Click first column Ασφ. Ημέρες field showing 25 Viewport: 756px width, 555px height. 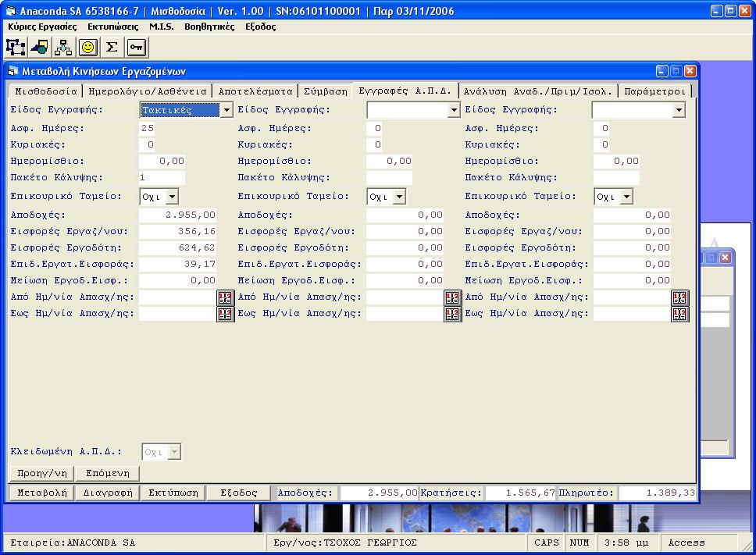(147, 128)
